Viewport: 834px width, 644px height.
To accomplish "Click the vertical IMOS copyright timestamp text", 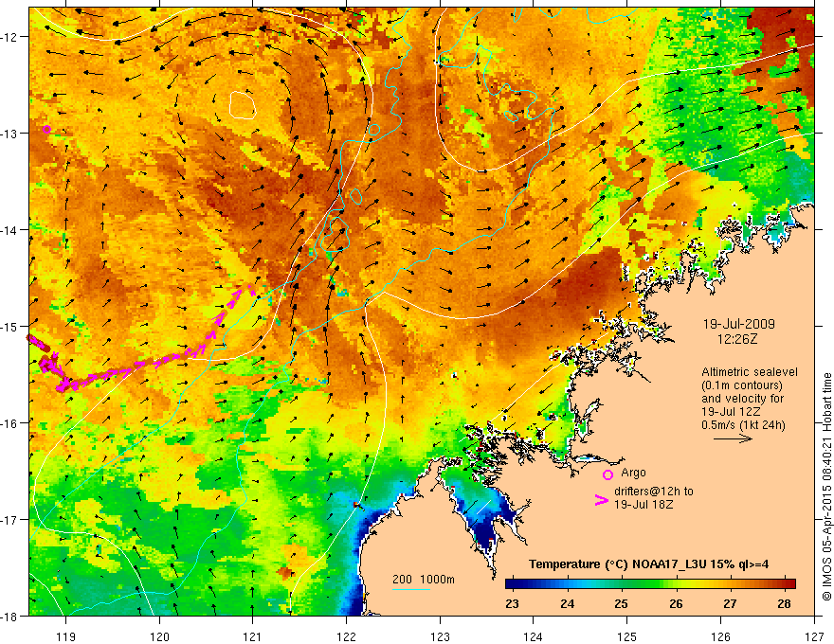I will (826, 487).
